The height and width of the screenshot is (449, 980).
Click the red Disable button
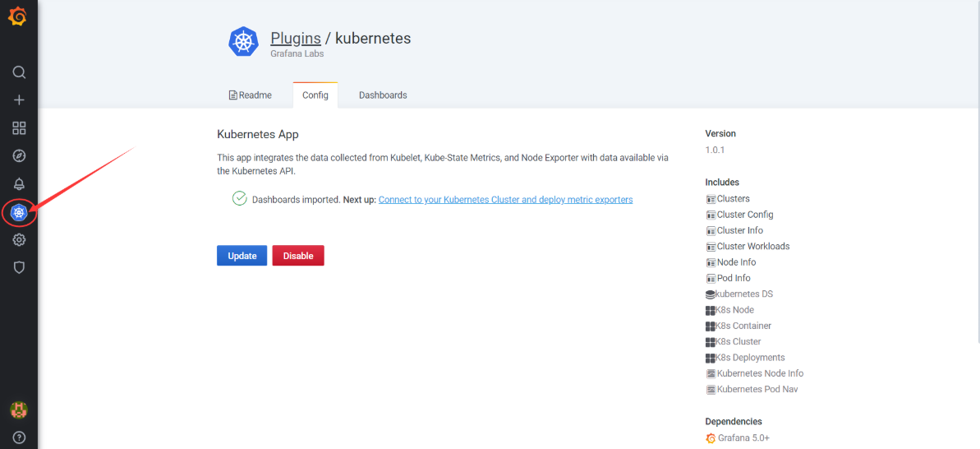click(298, 256)
